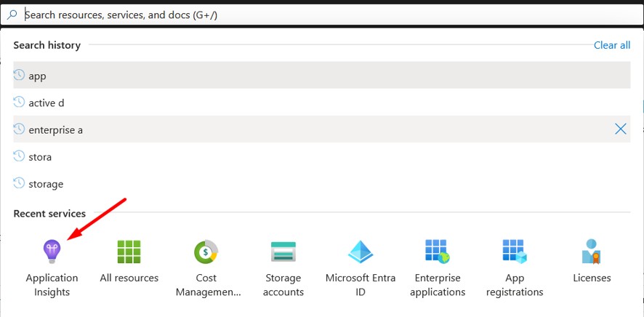
Task: Open the All resources grid icon
Action: point(129,252)
